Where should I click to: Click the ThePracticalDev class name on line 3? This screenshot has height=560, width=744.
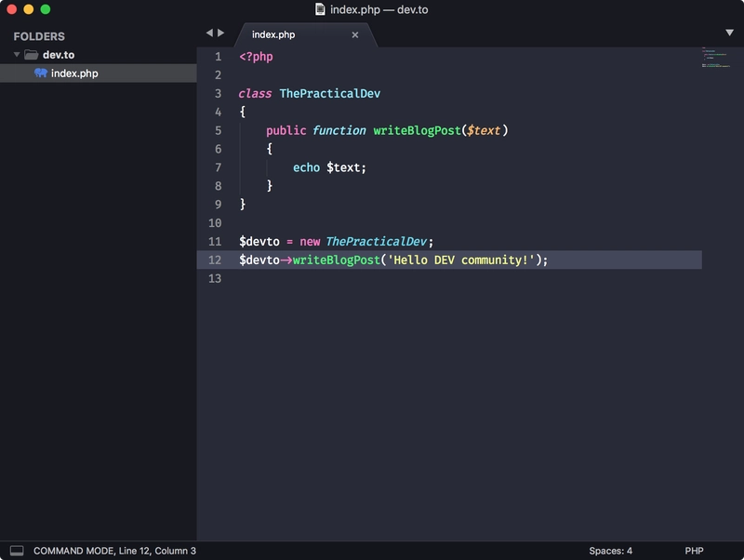pyautogui.click(x=329, y=93)
